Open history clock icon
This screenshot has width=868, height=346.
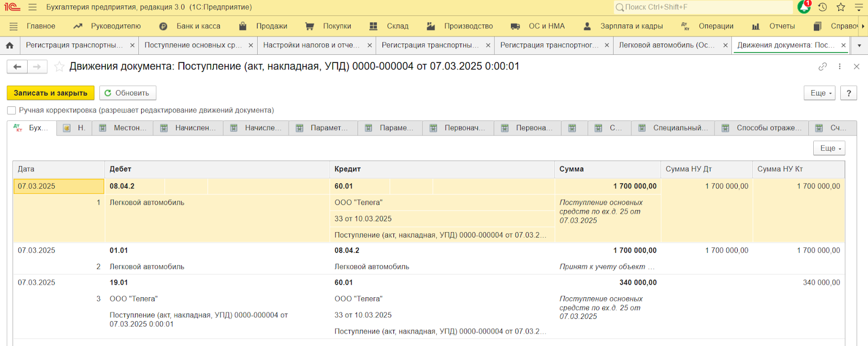coord(822,7)
